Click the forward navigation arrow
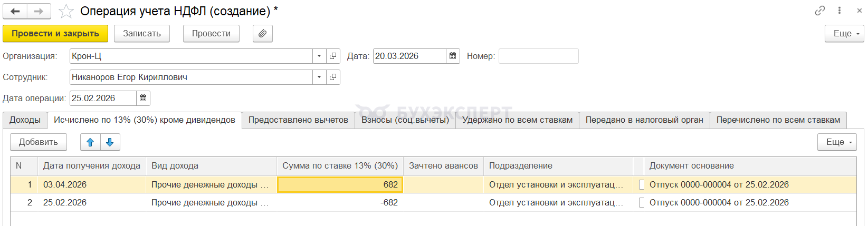Viewport: 868px width, 226px height. (39, 11)
